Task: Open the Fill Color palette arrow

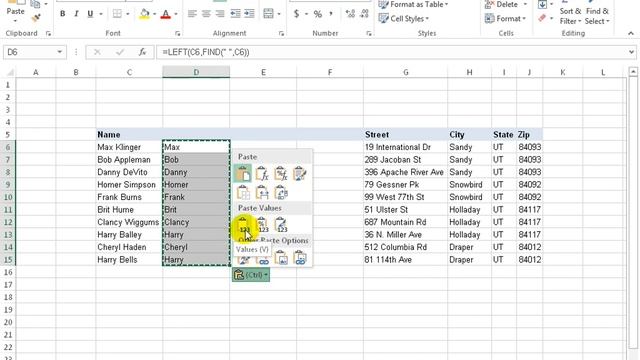Action: (155, 14)
